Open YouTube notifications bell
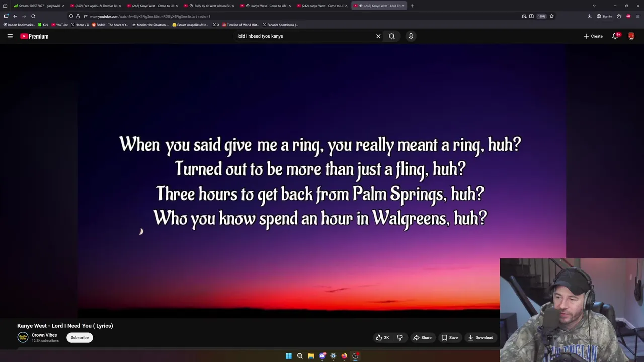 point(615,36)
